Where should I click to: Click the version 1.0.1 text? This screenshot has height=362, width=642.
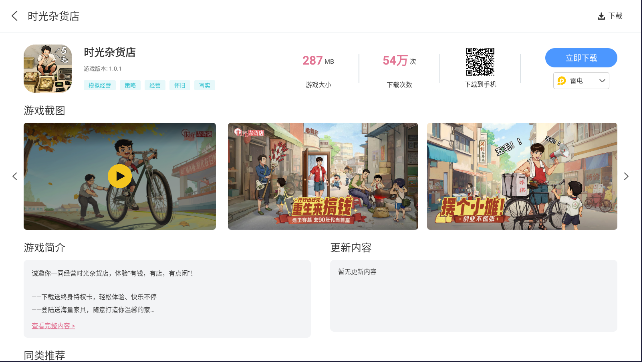(x=103, y=69)
